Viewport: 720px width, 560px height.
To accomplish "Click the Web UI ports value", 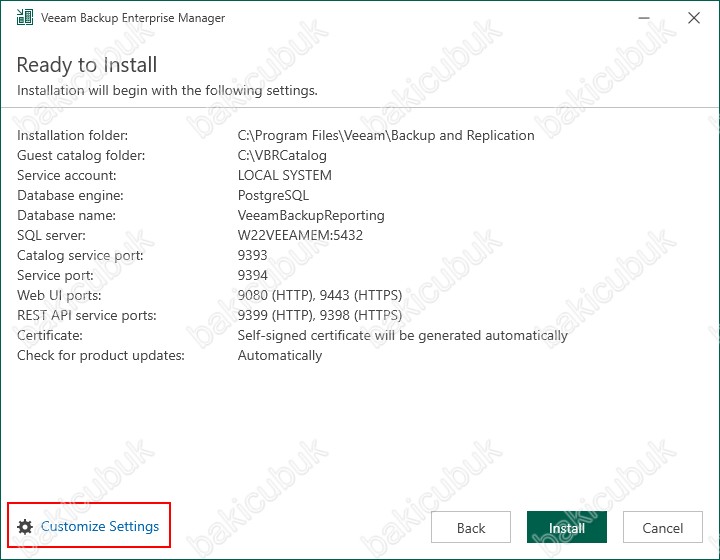I will pos(320,295).
